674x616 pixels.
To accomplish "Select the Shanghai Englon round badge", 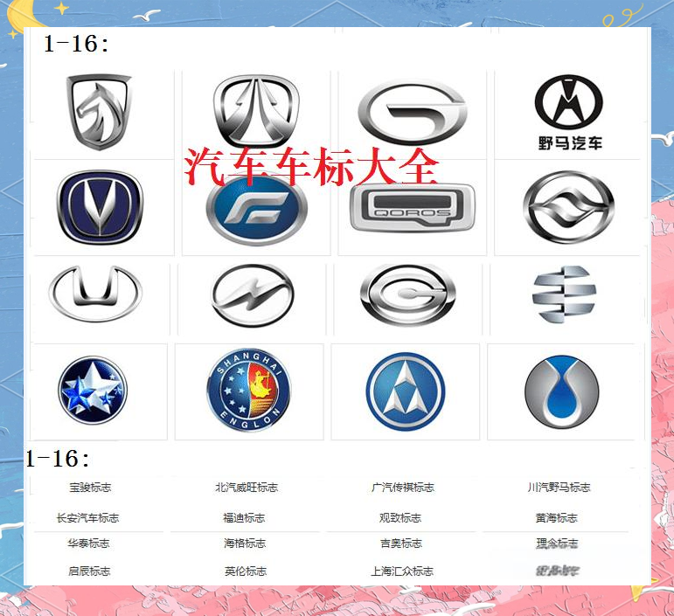I will pos(249,390).
